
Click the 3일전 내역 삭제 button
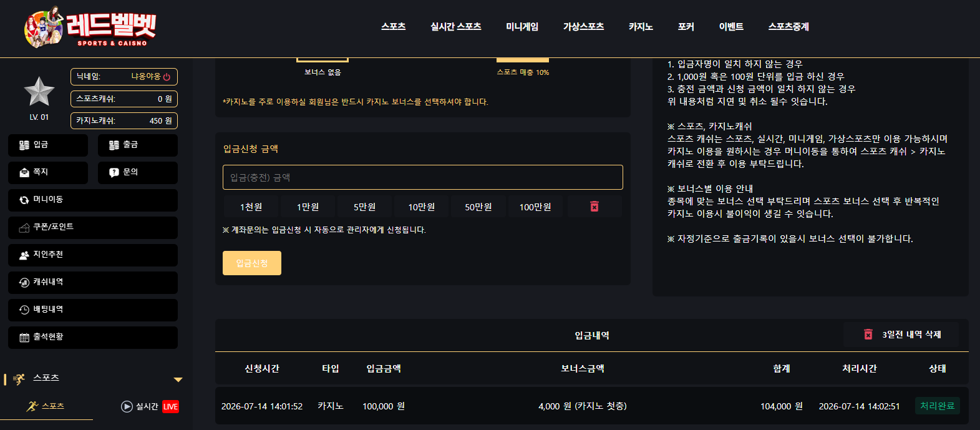coord(901,335)
